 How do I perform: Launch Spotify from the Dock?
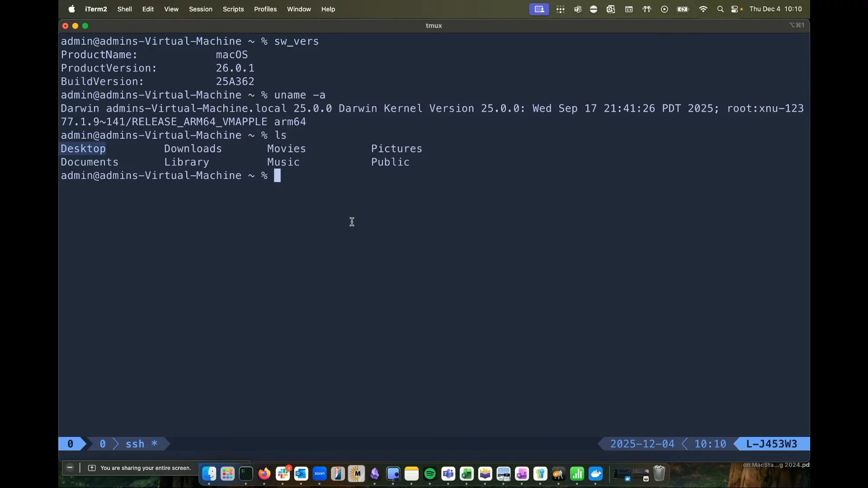click(x=430, y=474)
